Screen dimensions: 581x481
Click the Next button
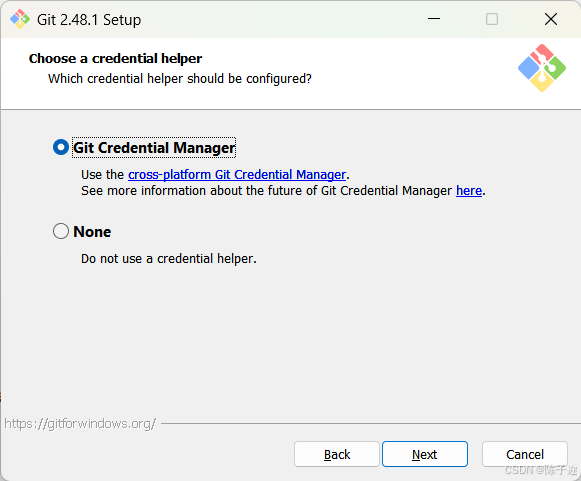point(425,454)
